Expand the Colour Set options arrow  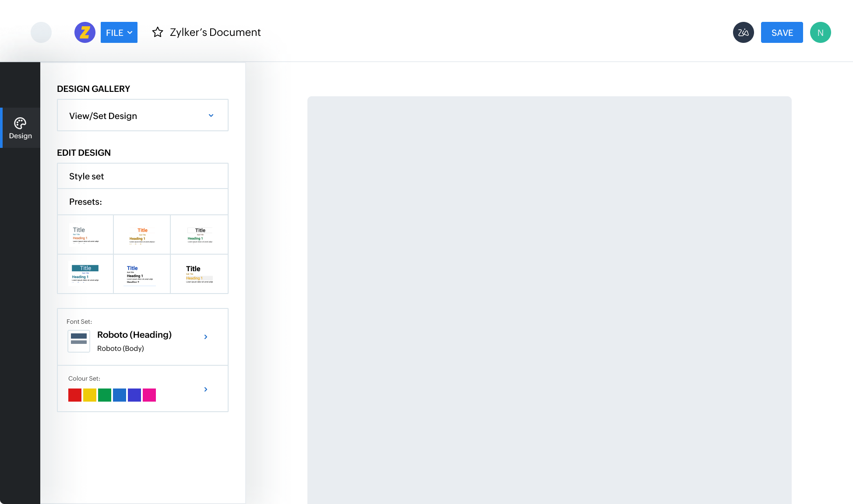coord(206,389)
